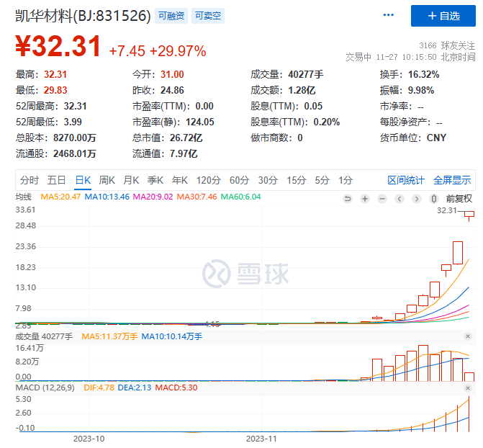483x448 pixels.
Task: Click the MA60:6.04 moving average label
Action: tap(240, 197)
